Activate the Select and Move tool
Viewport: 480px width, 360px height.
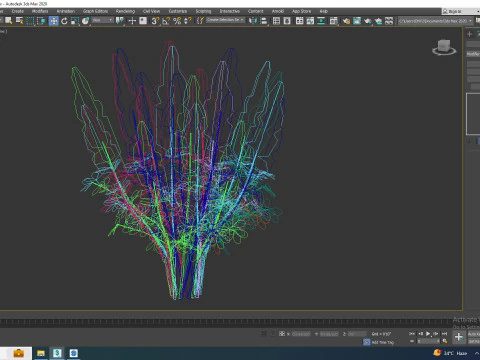tap(53, 21)
